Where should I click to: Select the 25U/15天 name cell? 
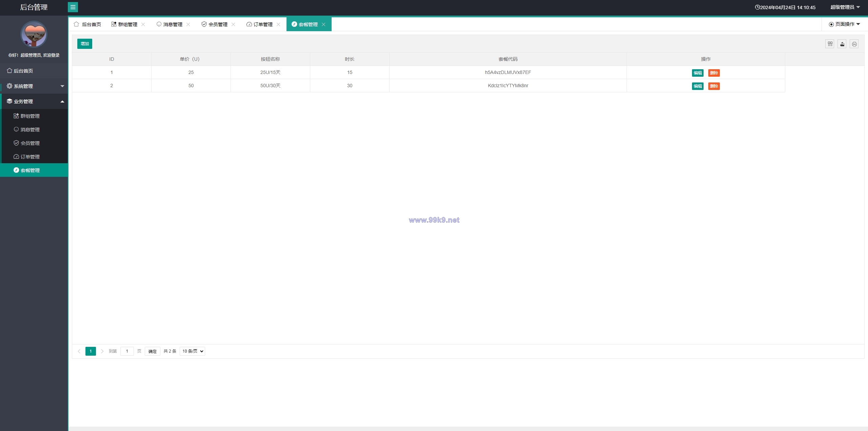[x=270, y=72]
